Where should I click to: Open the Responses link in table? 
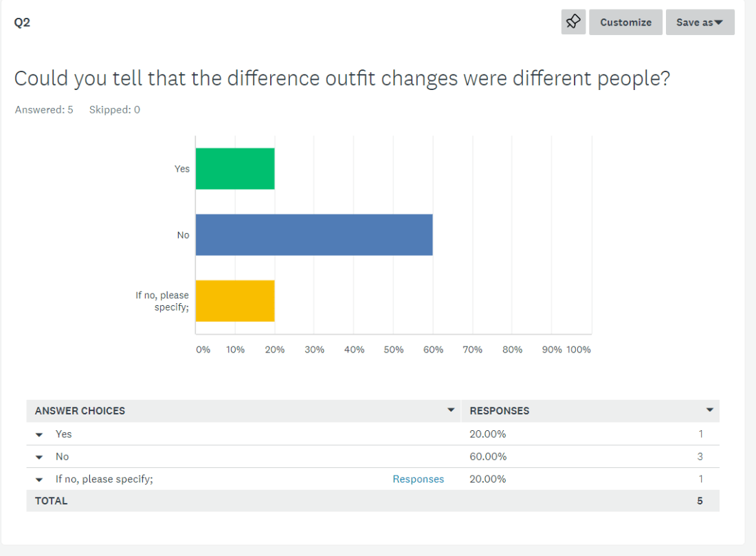pyautogui.click(x=418, y=479)
